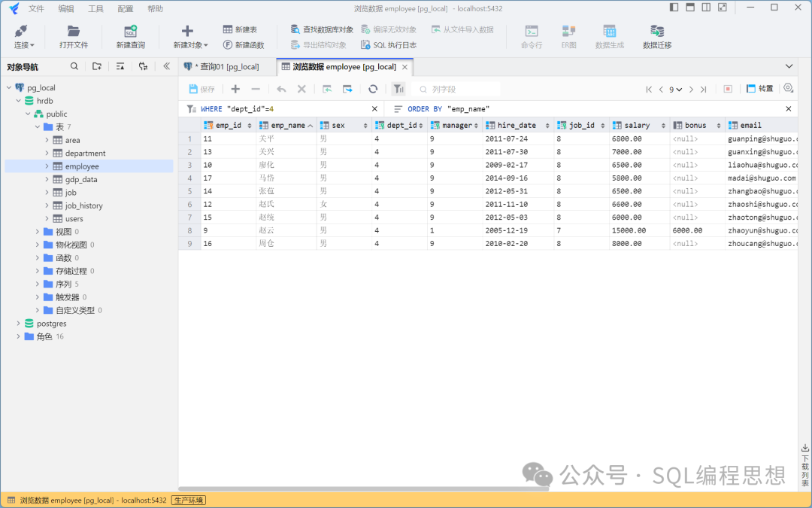Collapse the 表 folder in the tree

pyautogui.click(x=38, y=127)
